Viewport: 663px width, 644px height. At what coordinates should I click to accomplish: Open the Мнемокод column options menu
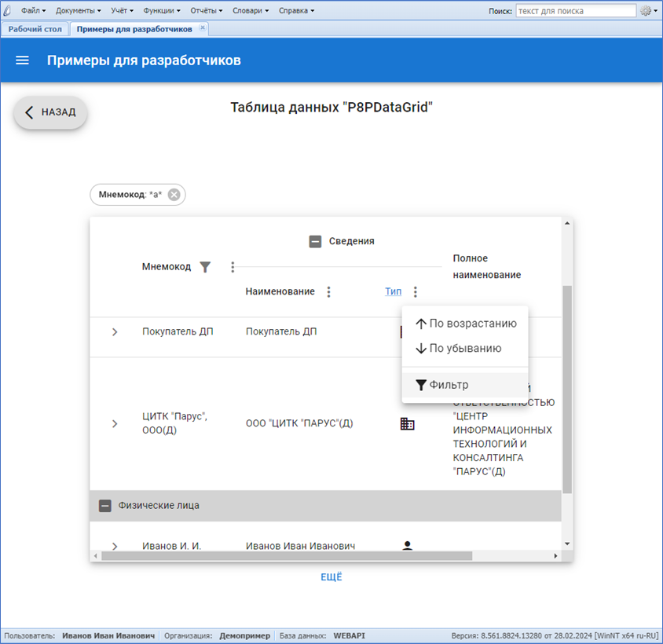pos(233,267)
